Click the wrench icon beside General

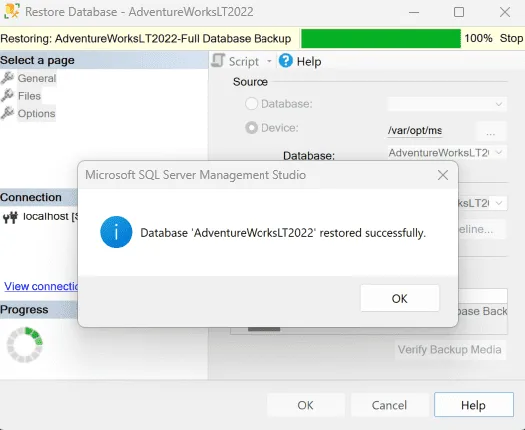(x=7, y=78)
